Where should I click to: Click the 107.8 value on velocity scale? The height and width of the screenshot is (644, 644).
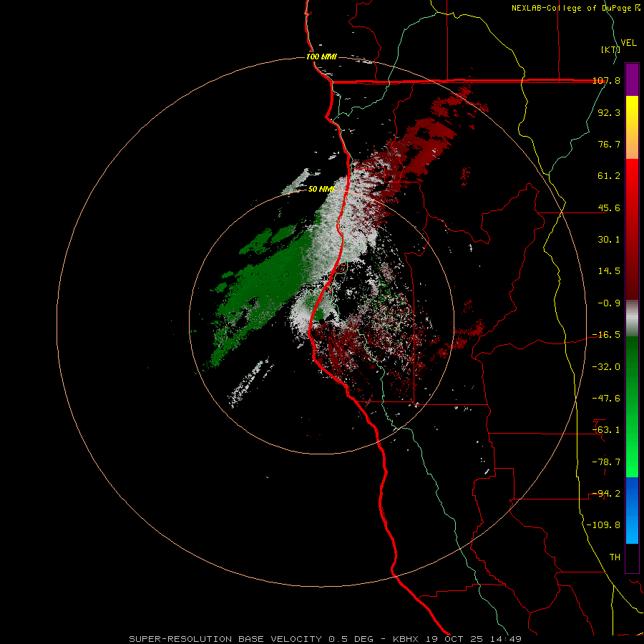tap(606, 81)
